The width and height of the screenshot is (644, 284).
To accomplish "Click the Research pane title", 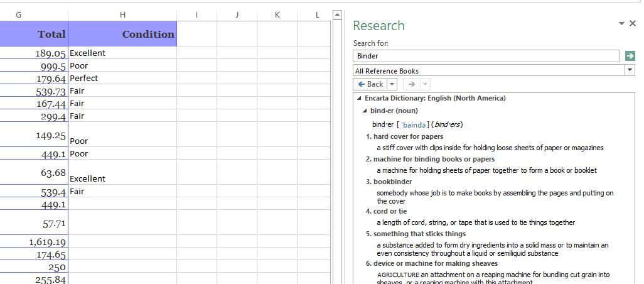I will click(x=378, y=26).
